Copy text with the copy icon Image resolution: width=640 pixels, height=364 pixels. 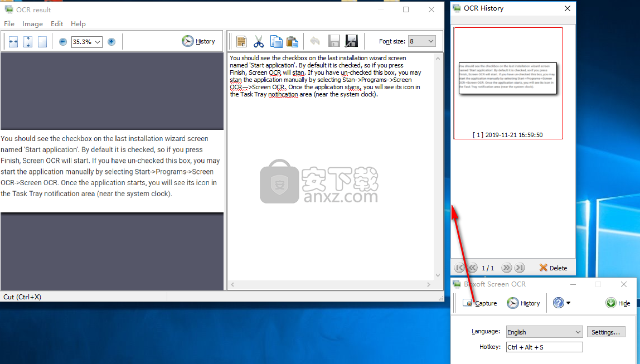pos(276,41)
